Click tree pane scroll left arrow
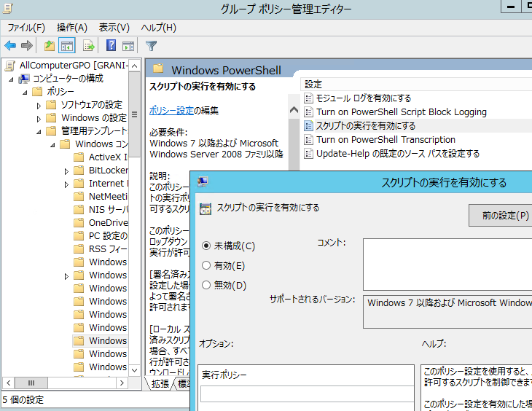 pos(9,383)
